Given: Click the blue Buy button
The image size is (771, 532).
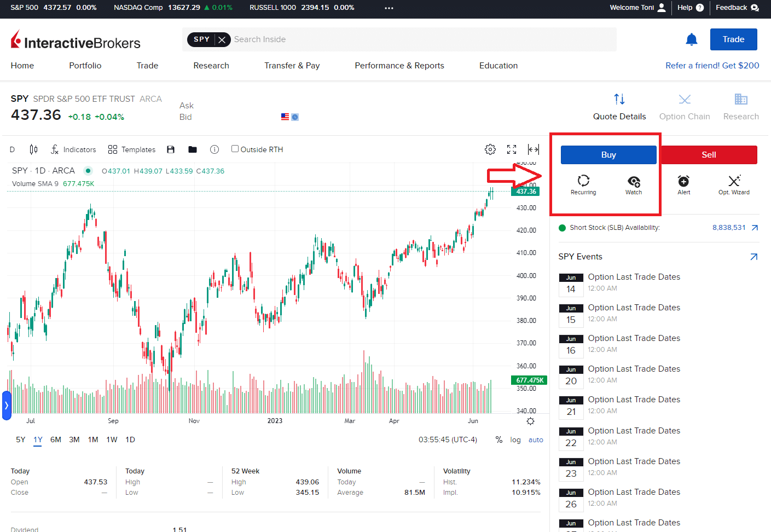Looking at the screenshot, I should [x=608, y=155].
